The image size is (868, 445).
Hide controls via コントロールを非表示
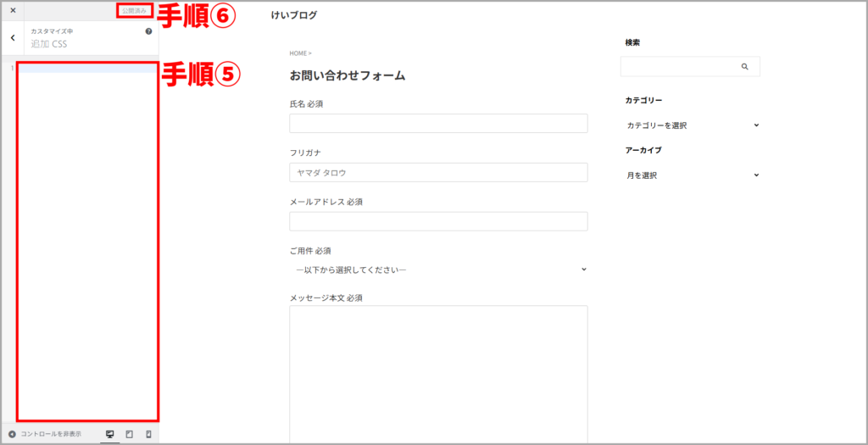45,434
